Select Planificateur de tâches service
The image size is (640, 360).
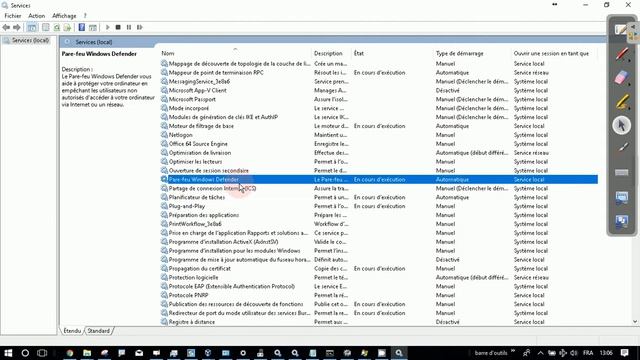coord(197,198)
